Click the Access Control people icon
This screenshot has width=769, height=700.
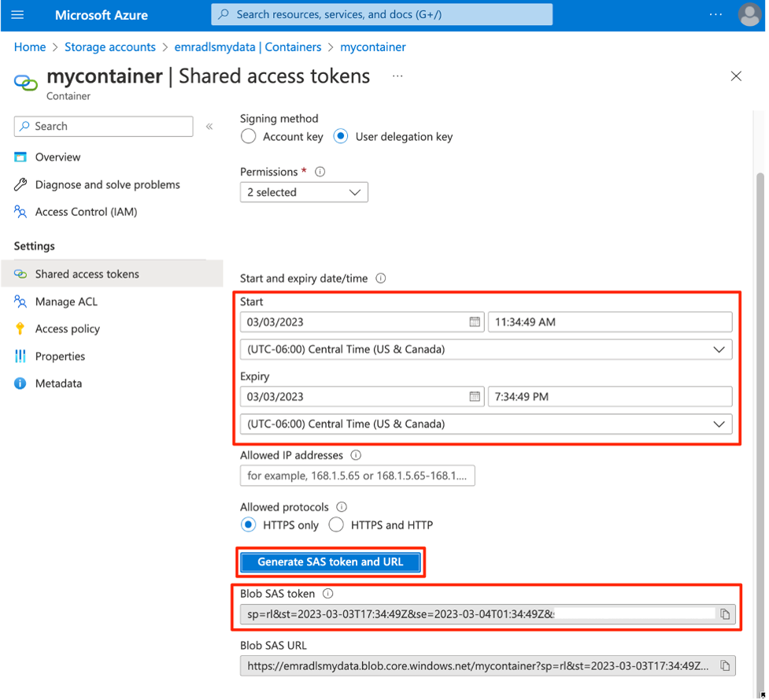[20, 212]
